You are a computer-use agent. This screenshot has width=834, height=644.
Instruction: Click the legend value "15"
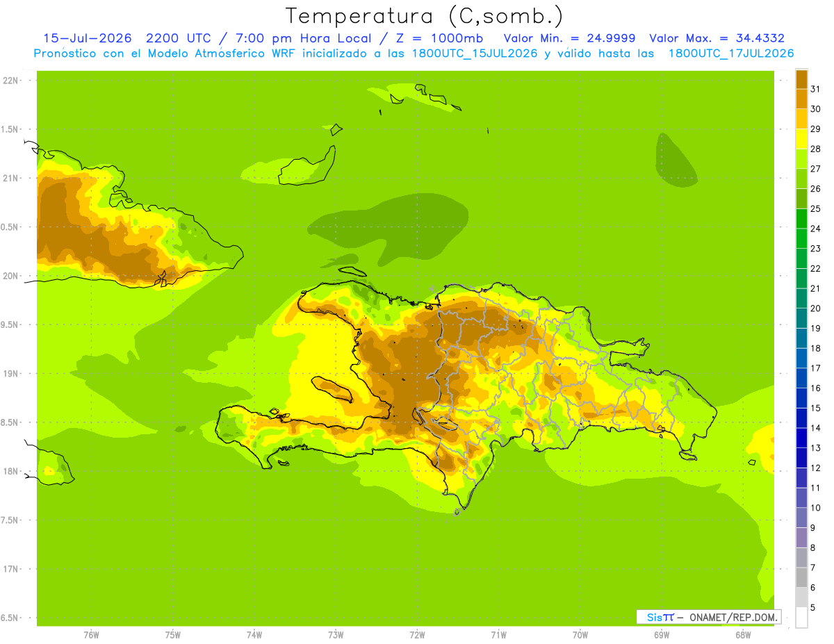(x=816, y=408)
